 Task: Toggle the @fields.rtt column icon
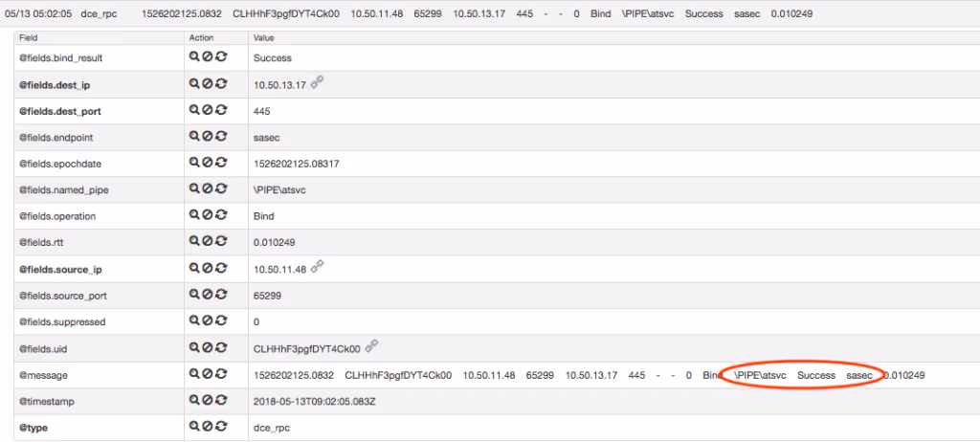pos(221,241)
